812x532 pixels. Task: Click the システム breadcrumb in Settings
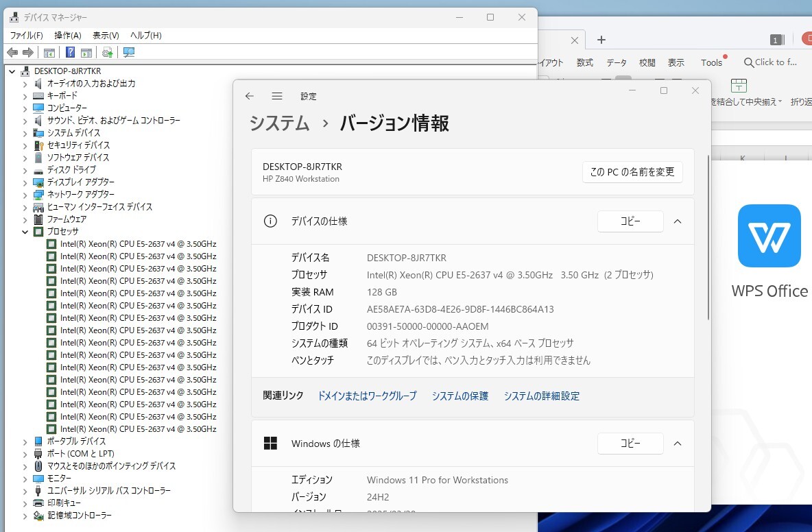click(x=280, y=123)
